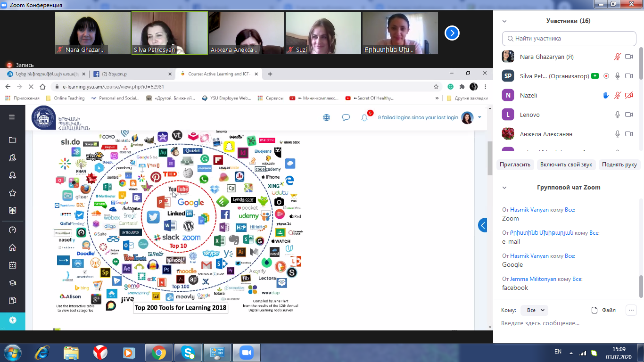644x362 pixels.
Task: Toggle Nazeli's muted microphone icon
Action: pos(617,95)
